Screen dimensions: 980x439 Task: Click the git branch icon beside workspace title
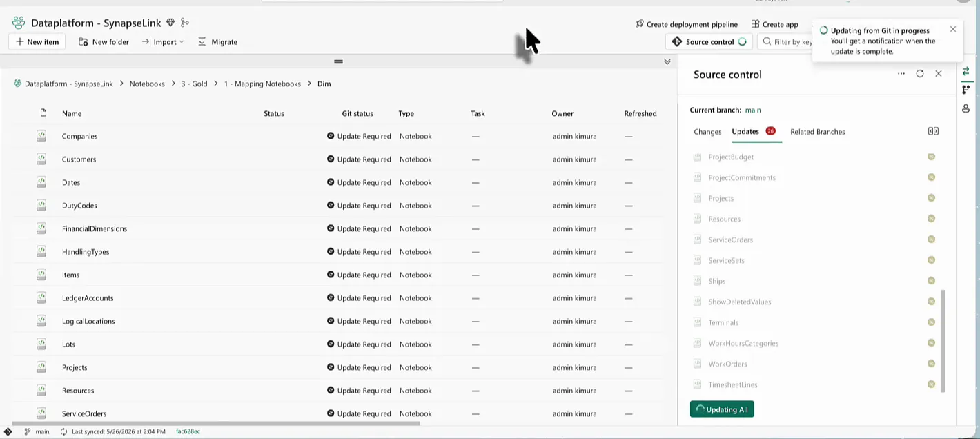184,23
